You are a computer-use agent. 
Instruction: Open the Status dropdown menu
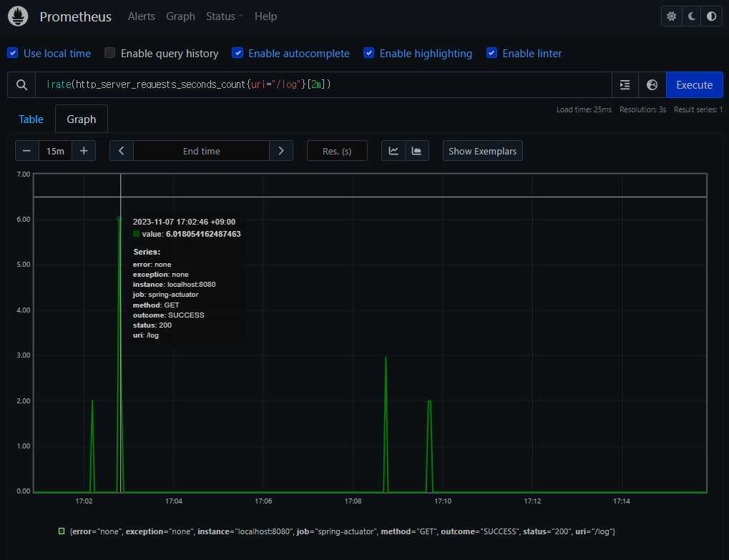tap(225, 16)
